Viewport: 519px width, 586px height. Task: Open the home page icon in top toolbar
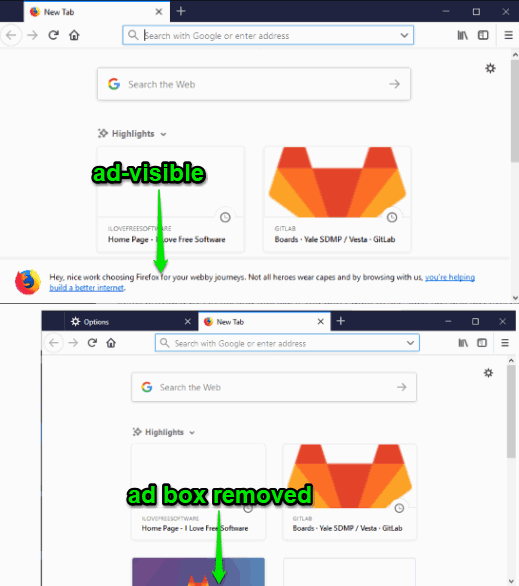coord(74,35)
